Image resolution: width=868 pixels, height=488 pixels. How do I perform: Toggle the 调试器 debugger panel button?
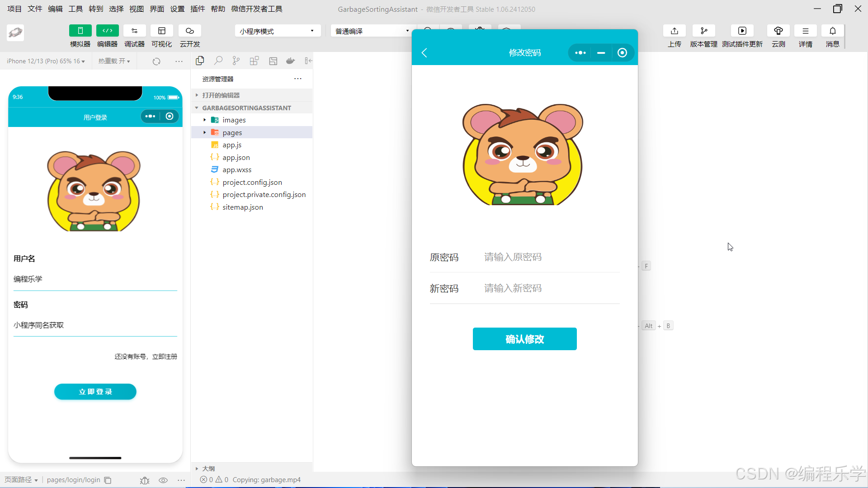click(x=134, y=31)
